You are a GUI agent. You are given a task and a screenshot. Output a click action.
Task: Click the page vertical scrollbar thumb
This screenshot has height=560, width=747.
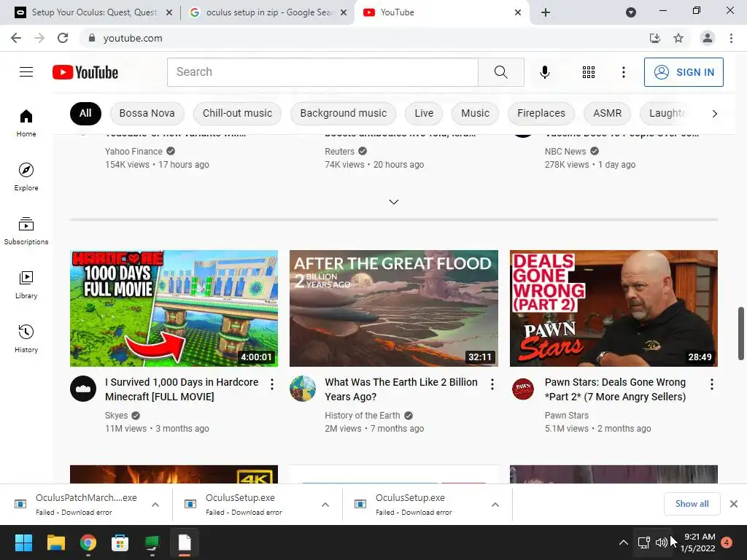741,333
